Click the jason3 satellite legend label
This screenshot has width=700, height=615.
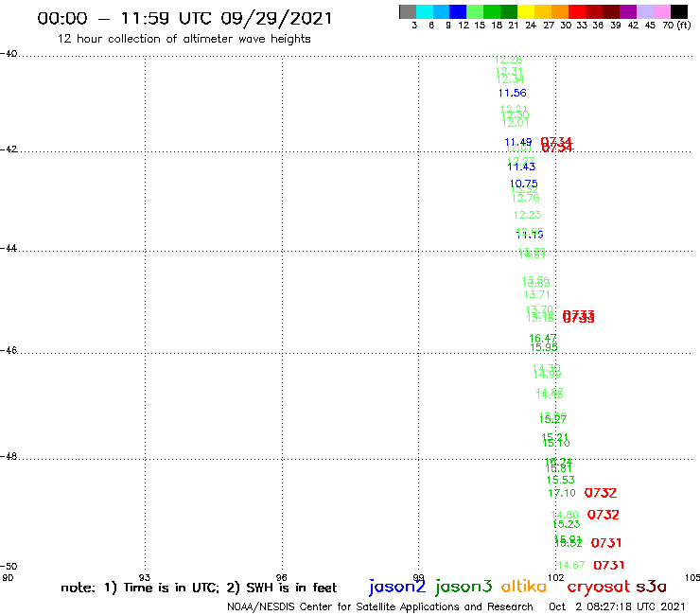[x=464, y=587]
